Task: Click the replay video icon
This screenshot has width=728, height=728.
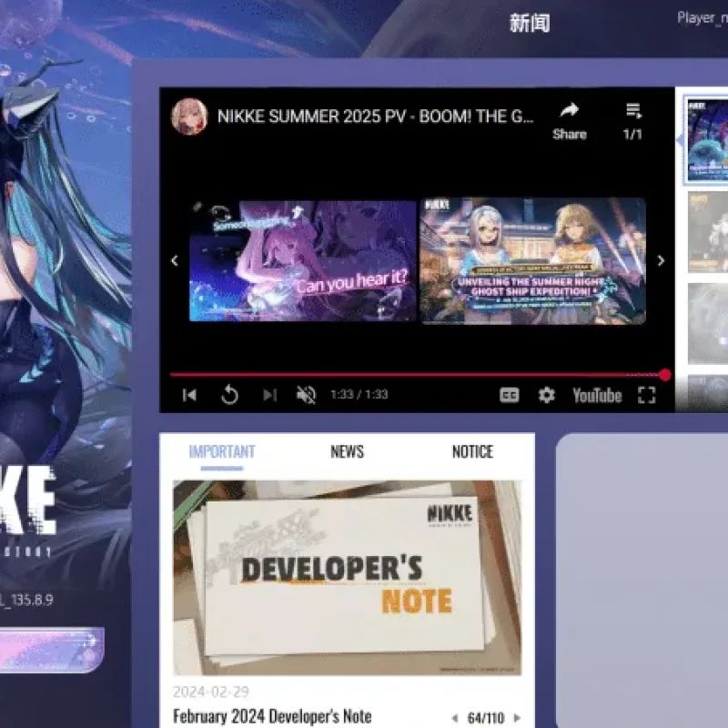Action: tap(229, 395)
